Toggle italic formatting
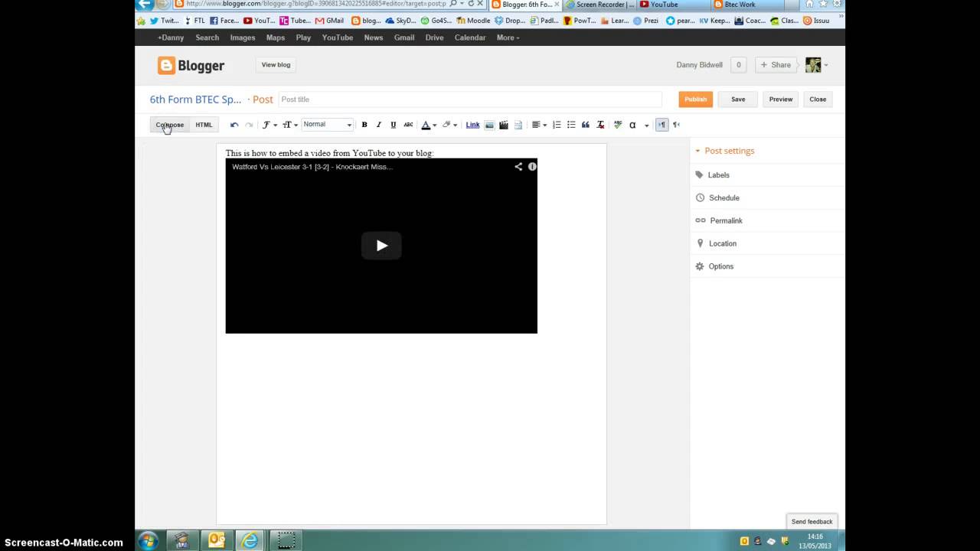The image size is (980, 551). (378, 125)
